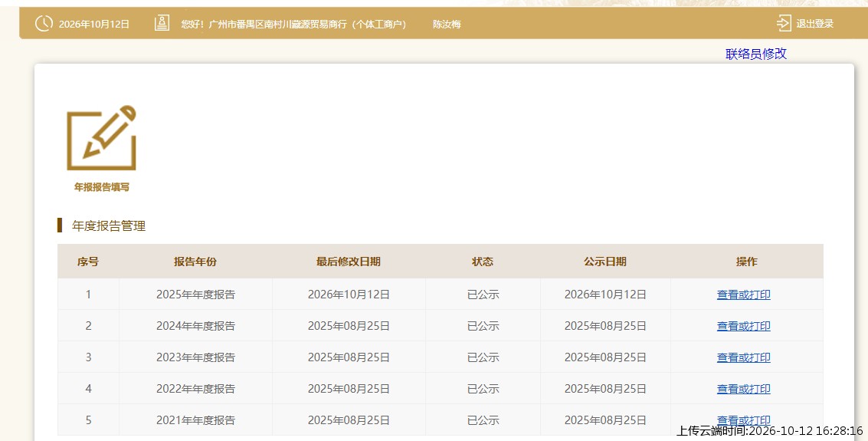Select the 2022年年度报告 cell
Image resolution: width=868 pixels, height=441 pixels.
click(195, 390)
